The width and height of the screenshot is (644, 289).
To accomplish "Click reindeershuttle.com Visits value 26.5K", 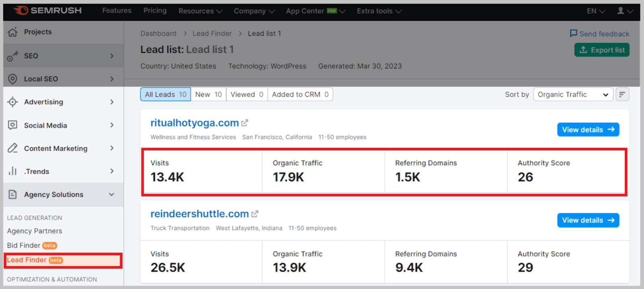I will [x=168, y=268].
